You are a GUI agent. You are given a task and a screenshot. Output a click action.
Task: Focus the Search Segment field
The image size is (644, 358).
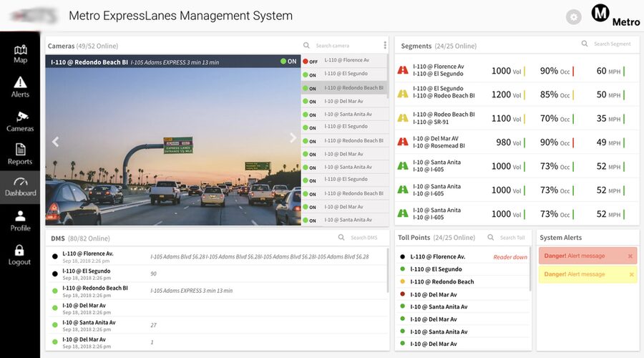coord(613,44)
